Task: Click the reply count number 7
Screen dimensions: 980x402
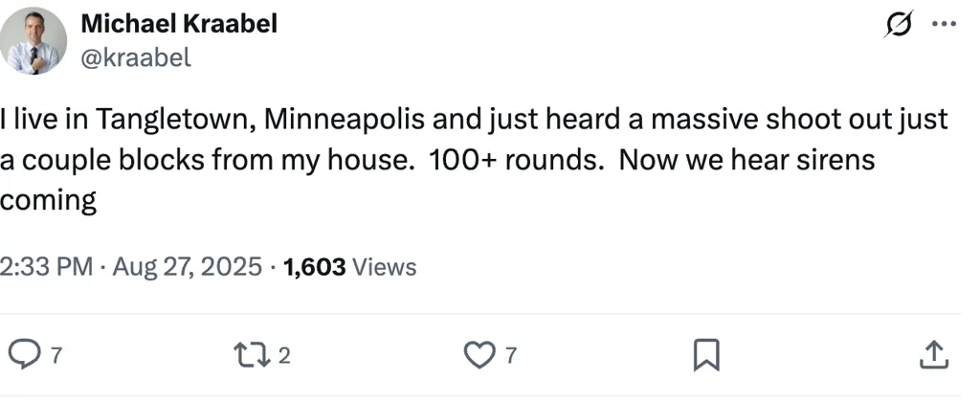Action: click(x=56, y=356)
